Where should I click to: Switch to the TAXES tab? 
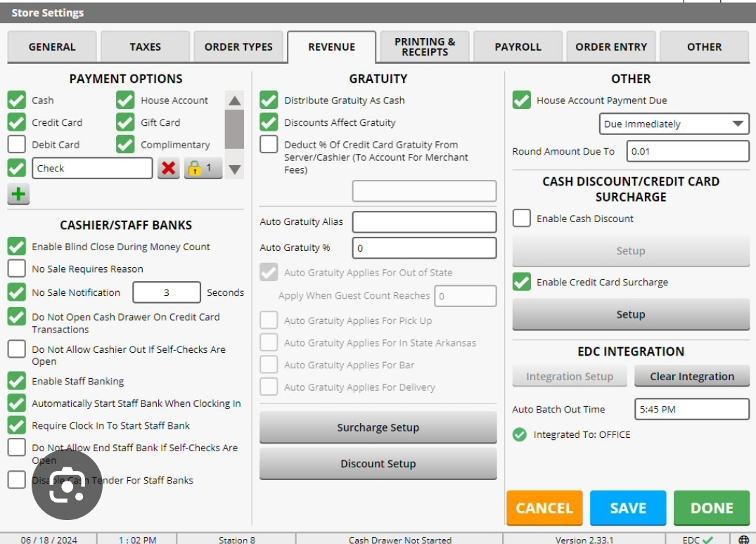click(146, 47)
